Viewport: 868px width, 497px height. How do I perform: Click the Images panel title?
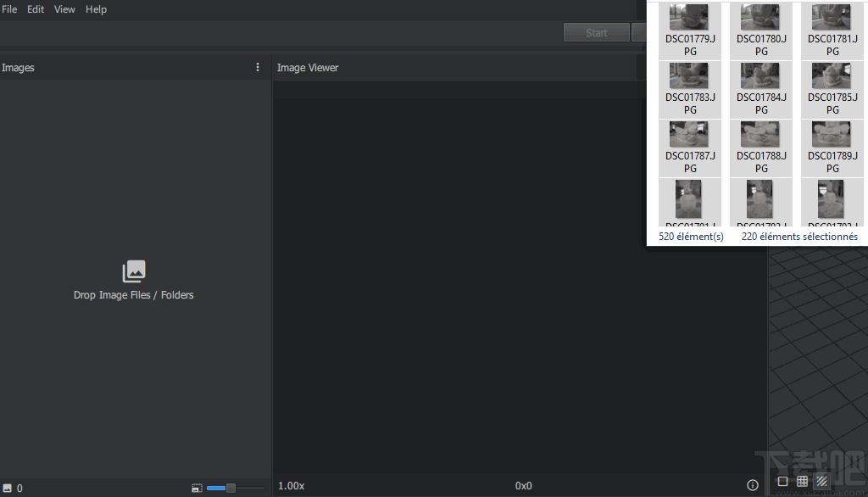pyautogui.click(x=18, y=68)
